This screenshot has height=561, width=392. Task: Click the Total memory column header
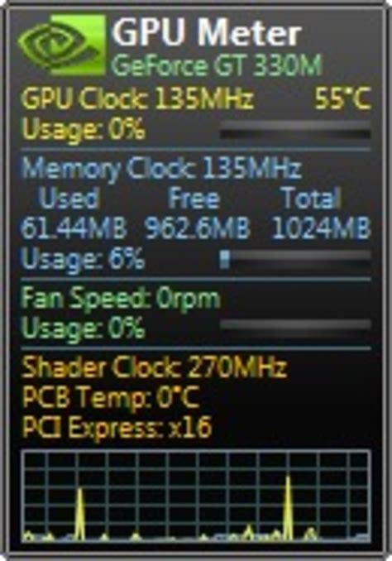tap(311, 198)
